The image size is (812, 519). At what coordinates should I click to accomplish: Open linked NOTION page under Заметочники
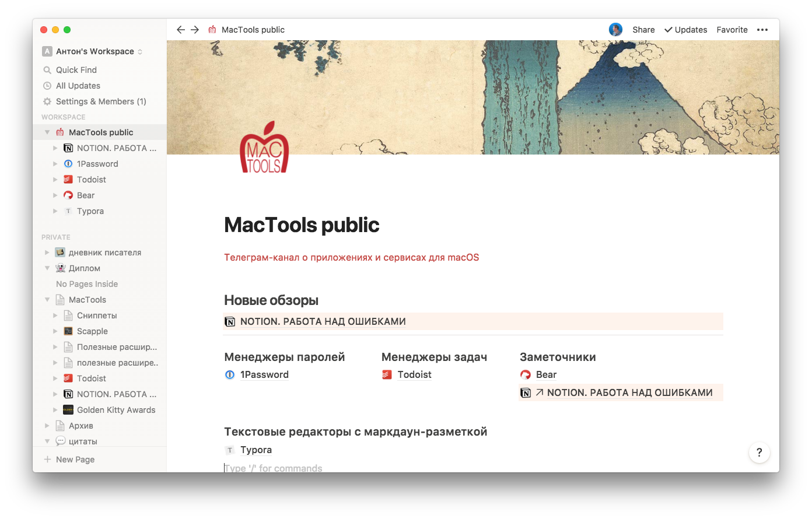point(629,392)
